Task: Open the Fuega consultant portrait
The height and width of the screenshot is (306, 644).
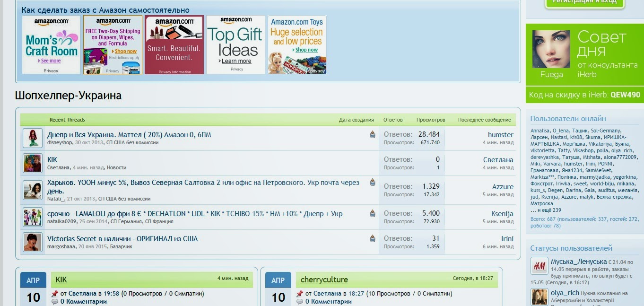Action: [x=551, y=49]
